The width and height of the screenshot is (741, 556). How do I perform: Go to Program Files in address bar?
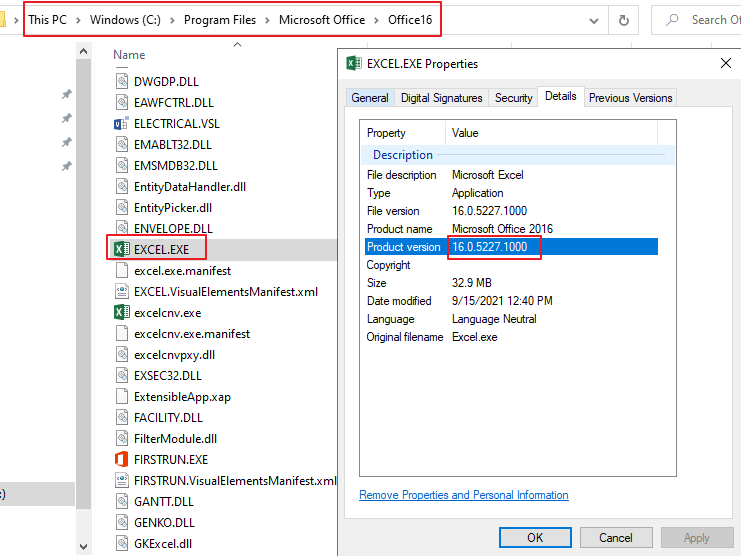click(220, 20)
